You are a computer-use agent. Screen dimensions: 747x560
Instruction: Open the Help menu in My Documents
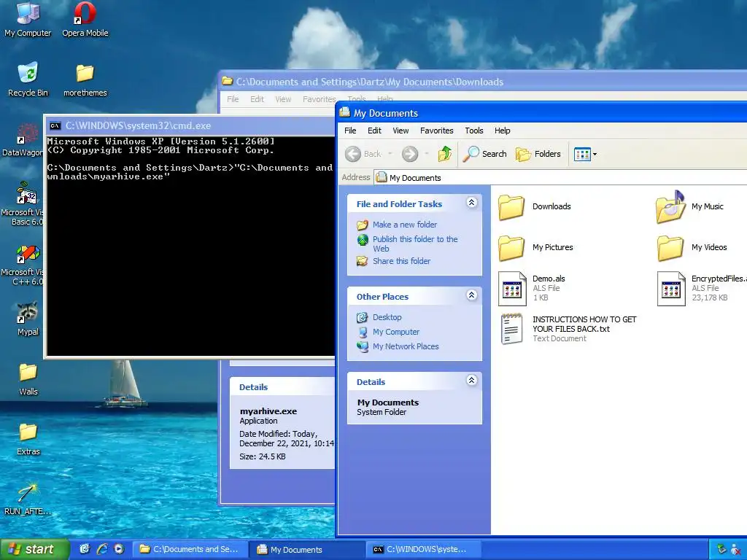502,131
